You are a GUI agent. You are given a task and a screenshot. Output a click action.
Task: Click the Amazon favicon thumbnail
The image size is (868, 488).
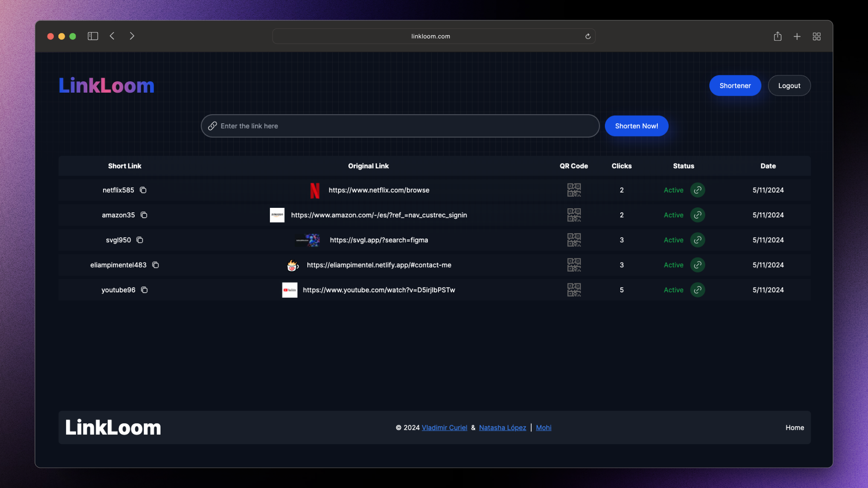pos(277,215)
